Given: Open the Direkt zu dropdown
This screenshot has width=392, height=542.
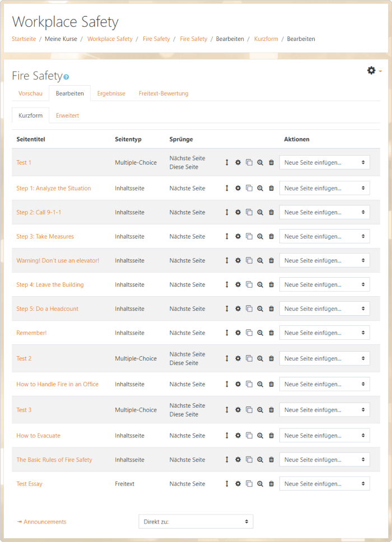Looking at the screenshot, I should coord(195,522).
